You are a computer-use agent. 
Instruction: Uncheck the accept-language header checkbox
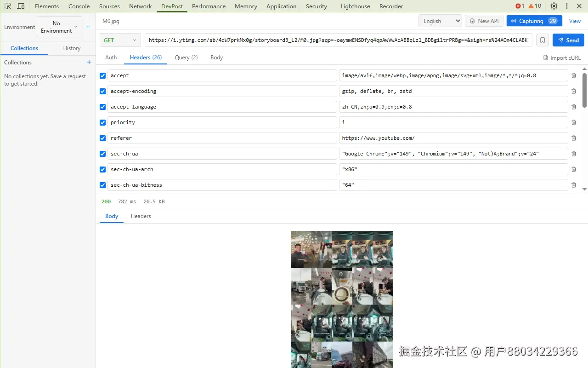pyautogui.click(x=103, y=107)
